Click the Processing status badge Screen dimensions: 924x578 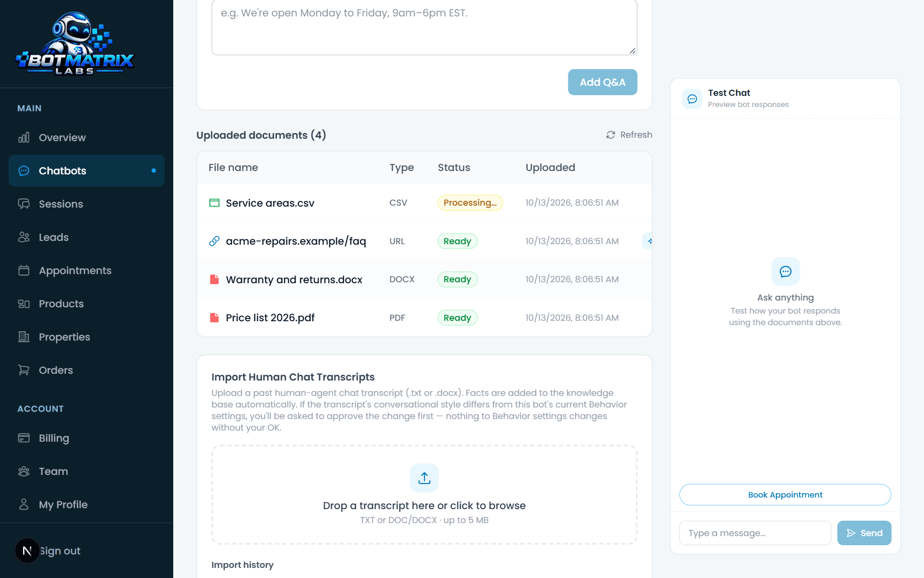470,203
